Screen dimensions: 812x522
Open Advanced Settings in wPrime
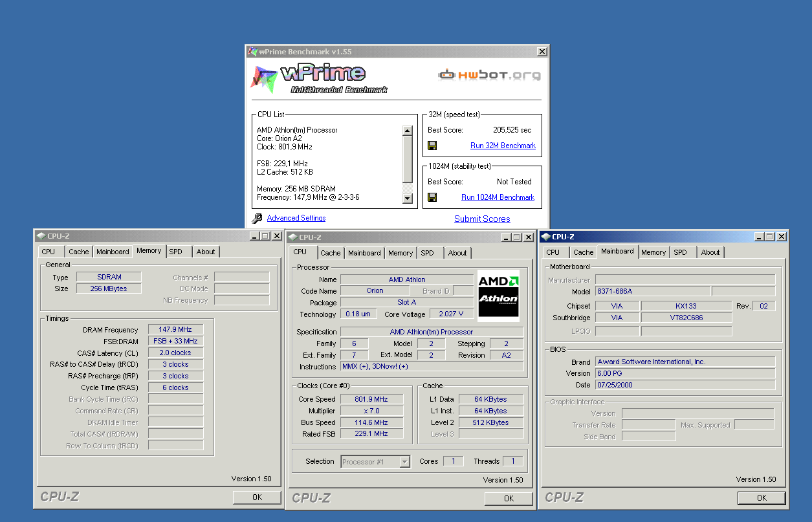pos(296,218)
